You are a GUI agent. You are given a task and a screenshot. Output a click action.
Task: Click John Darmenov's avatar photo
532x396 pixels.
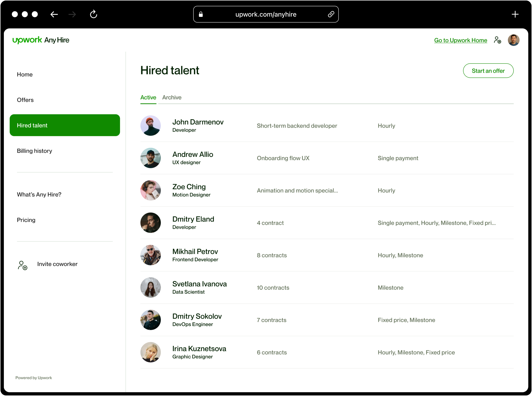click(x=151, y=126)
